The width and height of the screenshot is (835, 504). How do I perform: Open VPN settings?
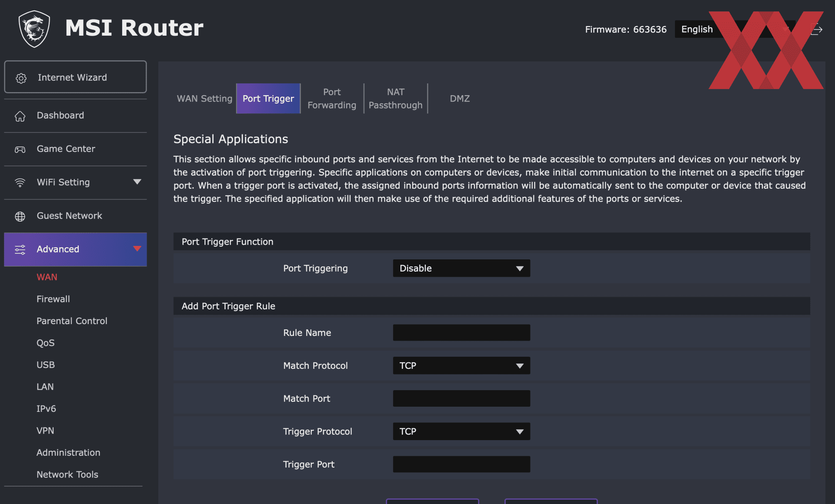click(x=45, y=431)
